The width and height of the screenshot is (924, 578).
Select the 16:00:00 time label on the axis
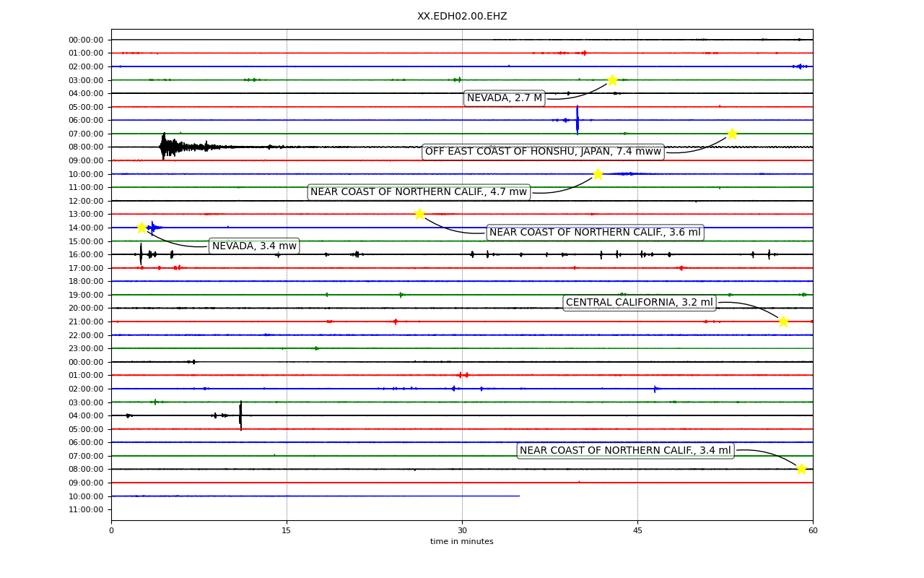click(86, 254)
